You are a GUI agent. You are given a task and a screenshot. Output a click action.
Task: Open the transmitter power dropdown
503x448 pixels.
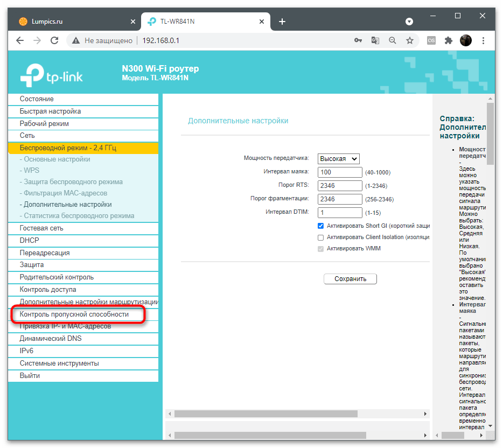(338, 159)
